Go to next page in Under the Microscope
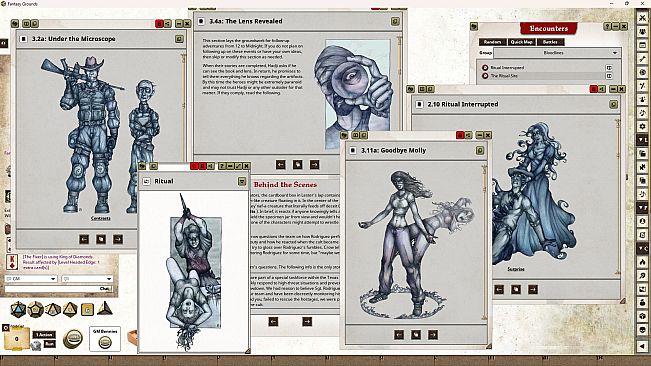Image resolution: width=651 pixels, height=366 pixels. click(x=118, y=239)
